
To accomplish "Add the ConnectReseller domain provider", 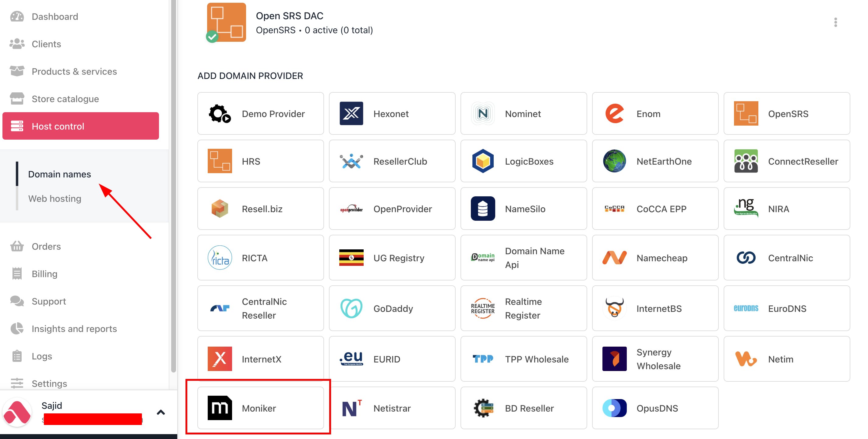I will tap(786, 161).
